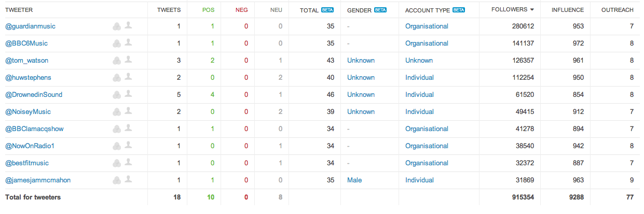Sort by the OUTREACH column header

[618, 10]
